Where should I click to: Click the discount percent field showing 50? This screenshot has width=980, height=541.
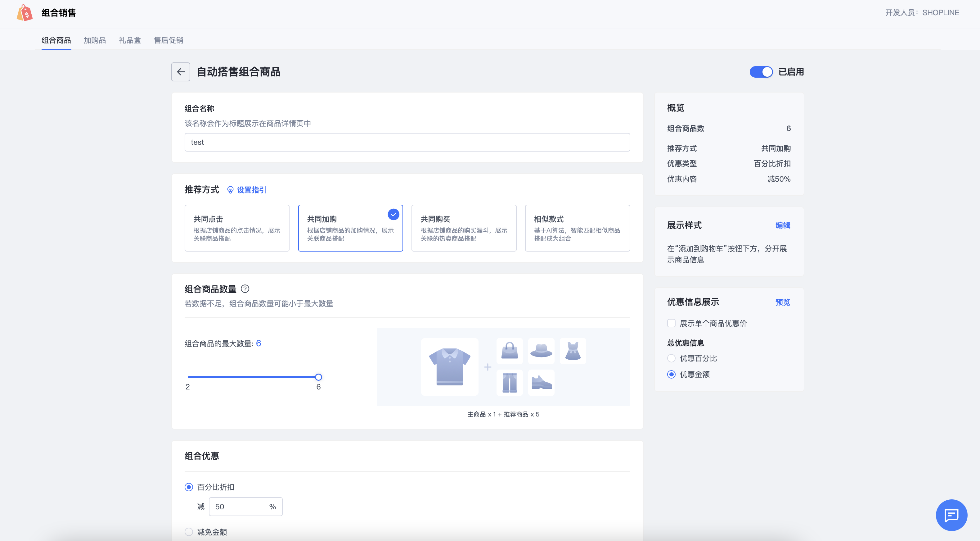pyautogui.click(x=245, y=506)
